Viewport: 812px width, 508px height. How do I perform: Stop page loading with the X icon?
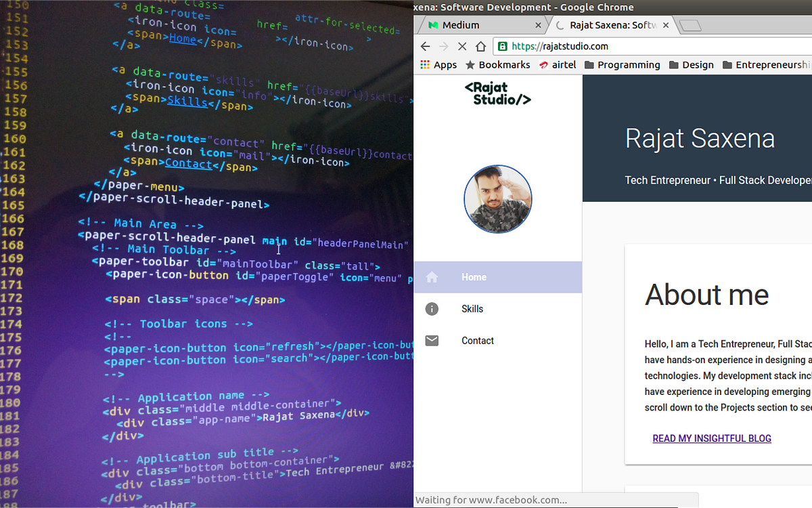click(462, 46)
